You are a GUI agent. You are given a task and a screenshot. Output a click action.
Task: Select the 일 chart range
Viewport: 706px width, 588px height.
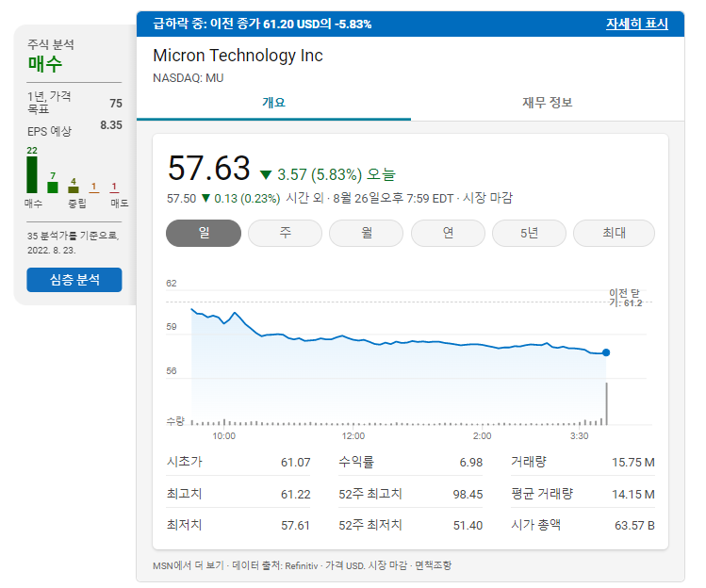[x=204, y=233]
